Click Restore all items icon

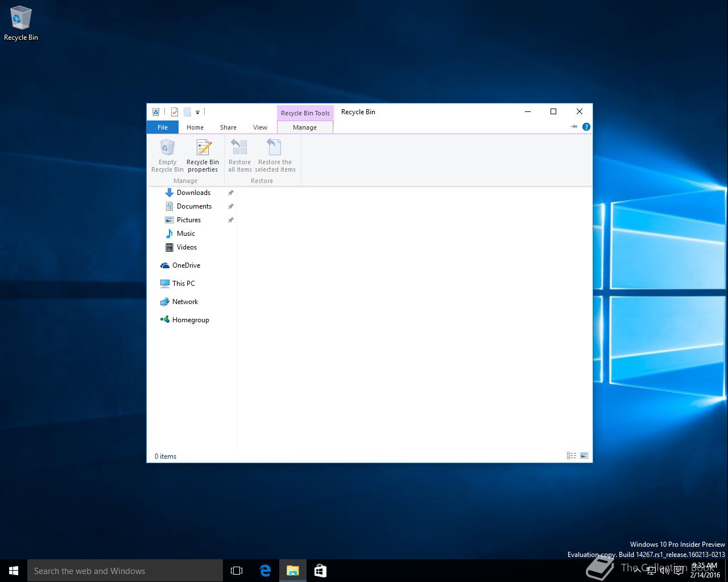239,155
